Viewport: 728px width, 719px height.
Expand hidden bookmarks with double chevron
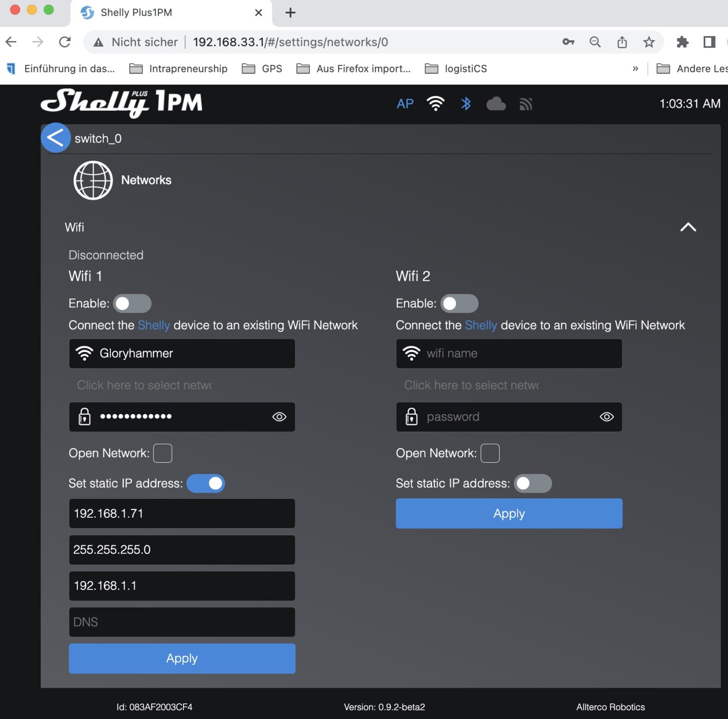coord(635,69)
